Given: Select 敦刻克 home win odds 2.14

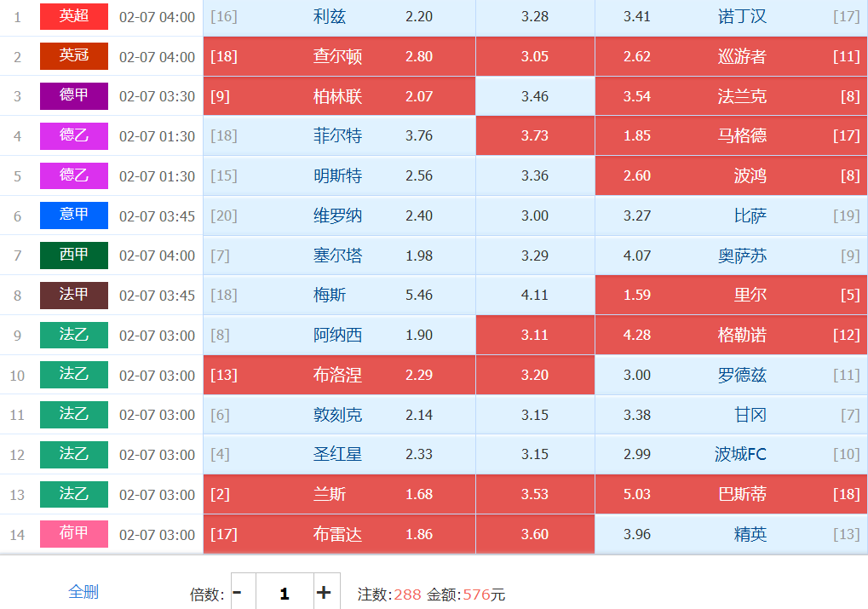Looking at the screenshot, I should 339,416.
